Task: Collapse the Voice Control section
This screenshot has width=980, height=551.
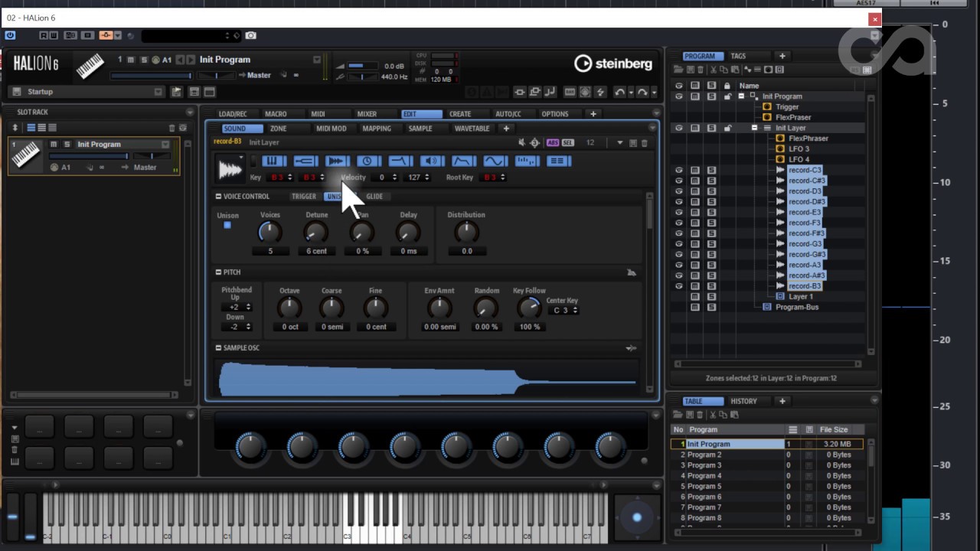Action: 218,197
